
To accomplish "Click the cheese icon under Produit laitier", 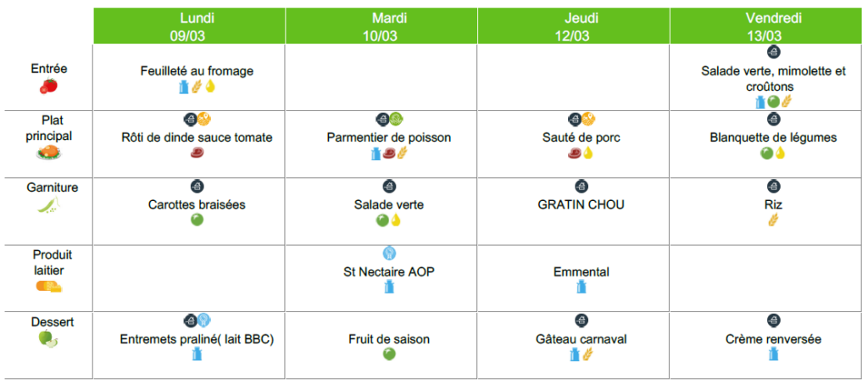I will pos(47,287).
